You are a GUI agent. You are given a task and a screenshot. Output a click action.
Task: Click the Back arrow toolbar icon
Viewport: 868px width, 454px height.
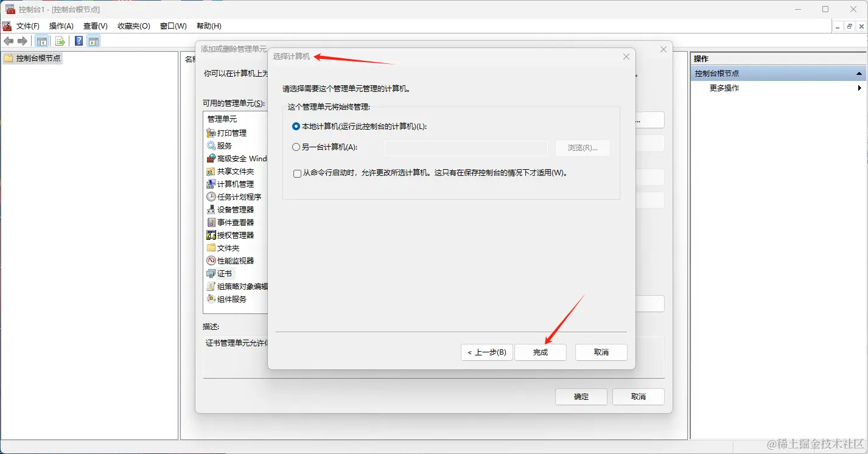pyautogui.click(x=9, y=41)
